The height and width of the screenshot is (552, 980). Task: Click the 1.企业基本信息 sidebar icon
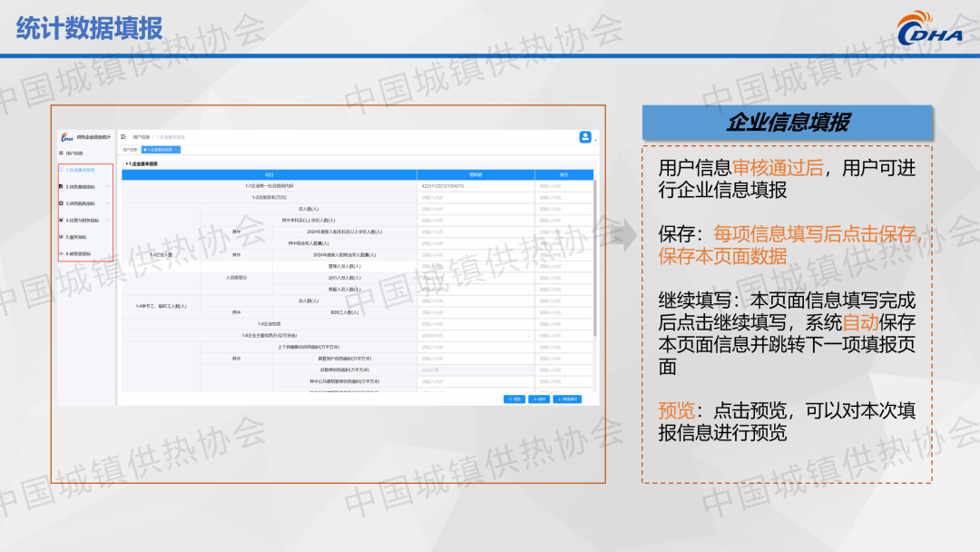click(x=62, y=170)
